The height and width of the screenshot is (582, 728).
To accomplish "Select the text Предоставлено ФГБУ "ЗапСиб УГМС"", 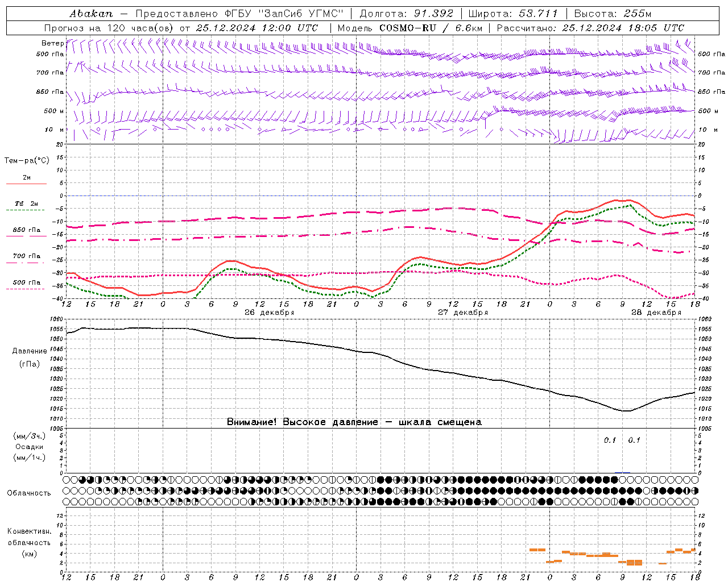I will [x=239, y=14].
